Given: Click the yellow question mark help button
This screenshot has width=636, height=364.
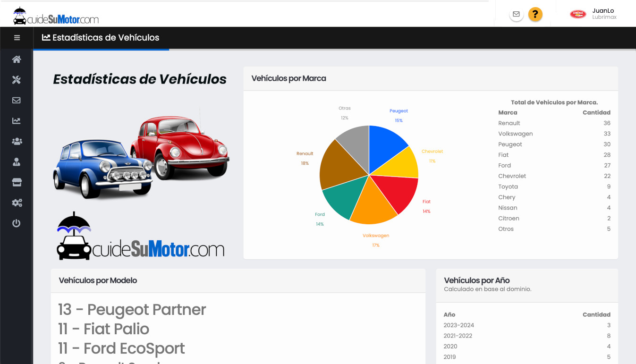Looking at the screenshot, I should click(535, 14).
